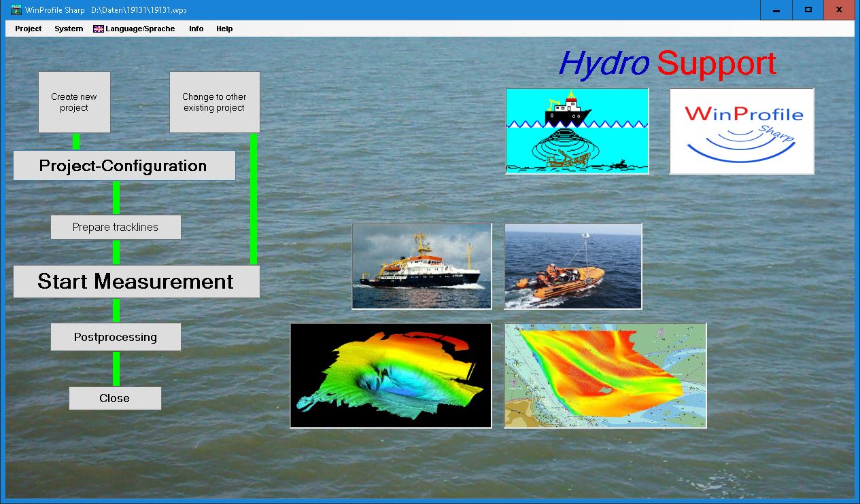Click the WinProfile Sharp logo image
Image resolution: width=860 pixels, height=504 pixels.
point(742,131)
